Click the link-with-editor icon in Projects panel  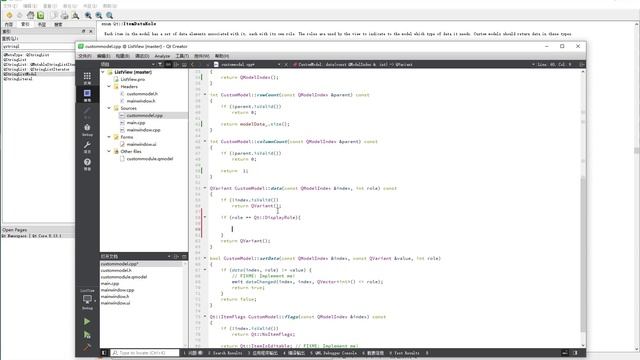(168, 64)
